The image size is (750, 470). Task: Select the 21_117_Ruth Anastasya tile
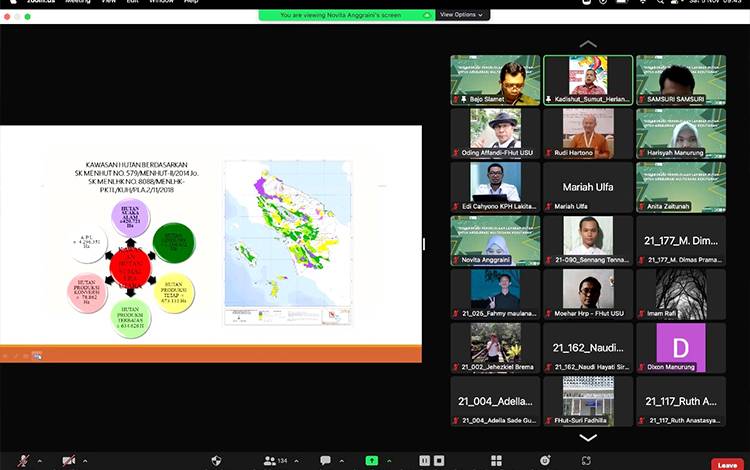(681, 401)
